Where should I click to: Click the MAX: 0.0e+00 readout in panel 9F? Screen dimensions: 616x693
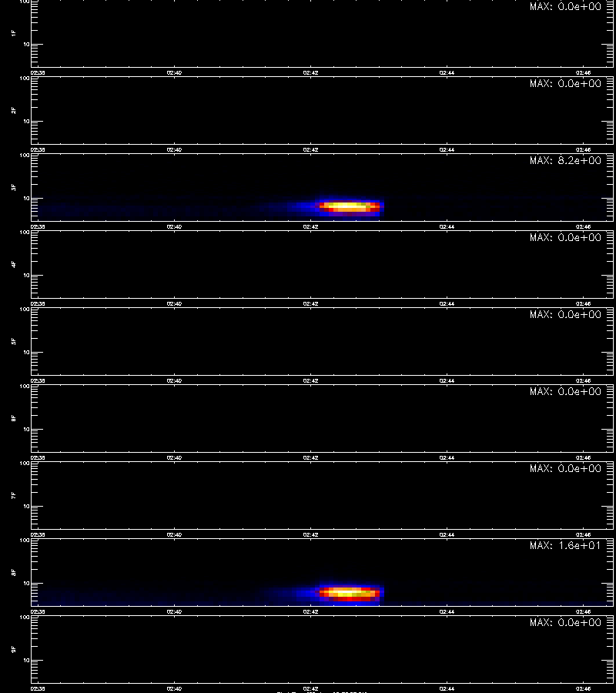click(x=565, y=622)
